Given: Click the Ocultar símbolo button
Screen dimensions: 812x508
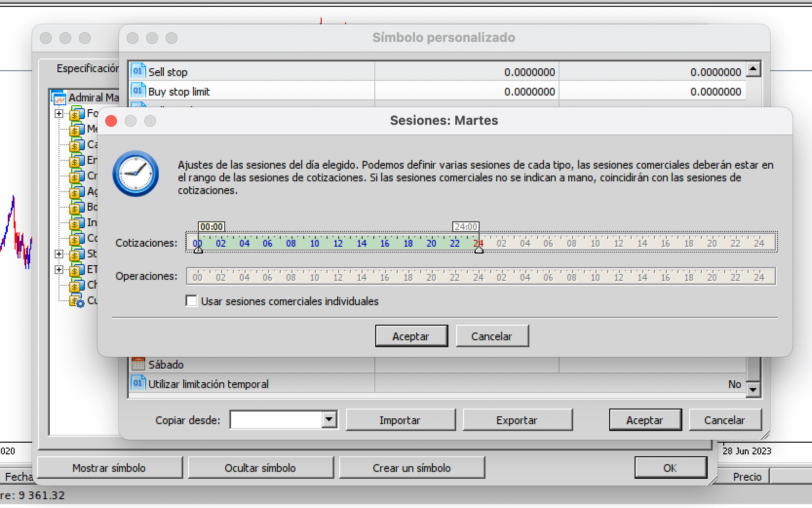Looking at the screenshot, I should tap(260, 468).
